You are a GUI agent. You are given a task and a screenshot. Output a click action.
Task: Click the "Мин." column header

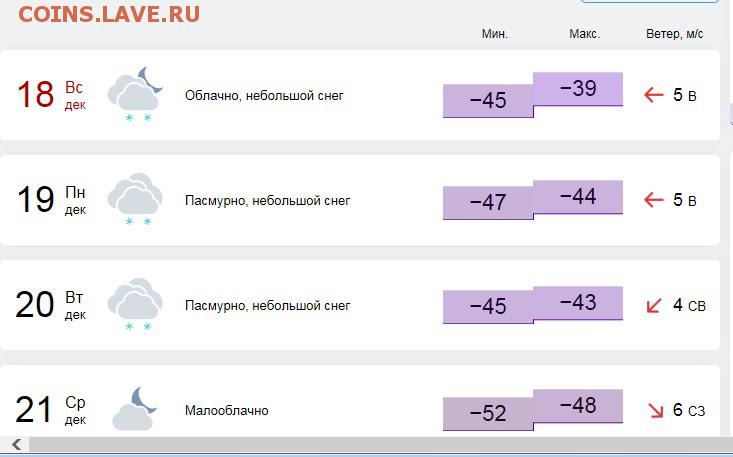pos(495,34)
